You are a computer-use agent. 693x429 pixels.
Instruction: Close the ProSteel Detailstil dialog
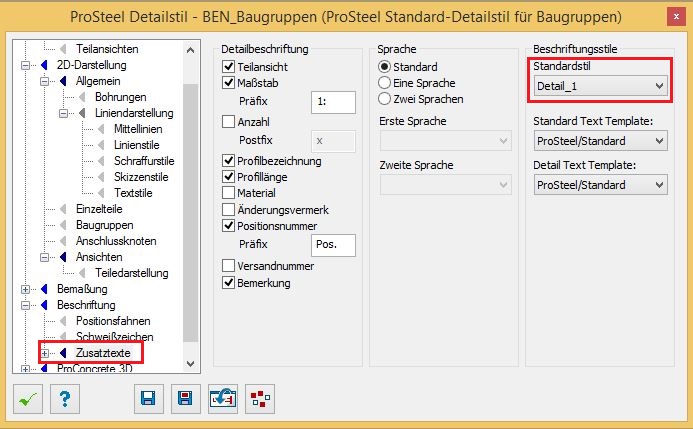coord(676,17)
